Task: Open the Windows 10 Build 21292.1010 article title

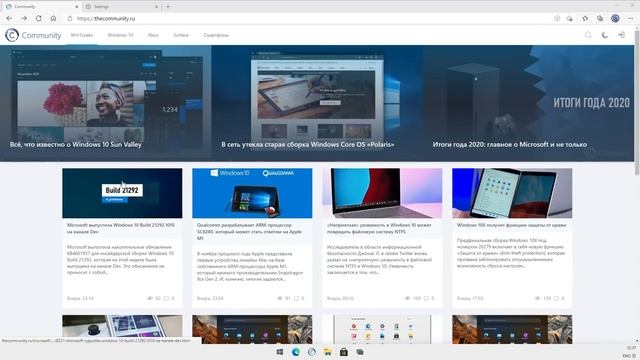Action: pos(121,228)
